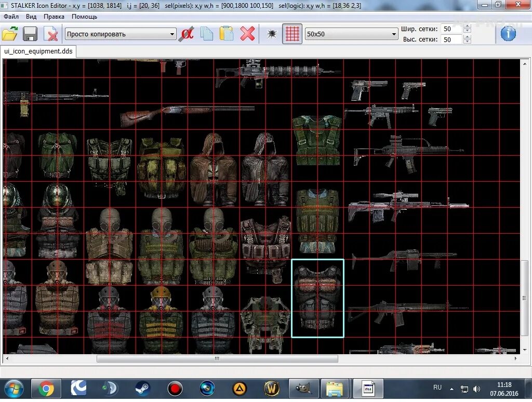Open the Windows Start button
The width and height of the screenshot is (532, 402).
coord(13,389)
